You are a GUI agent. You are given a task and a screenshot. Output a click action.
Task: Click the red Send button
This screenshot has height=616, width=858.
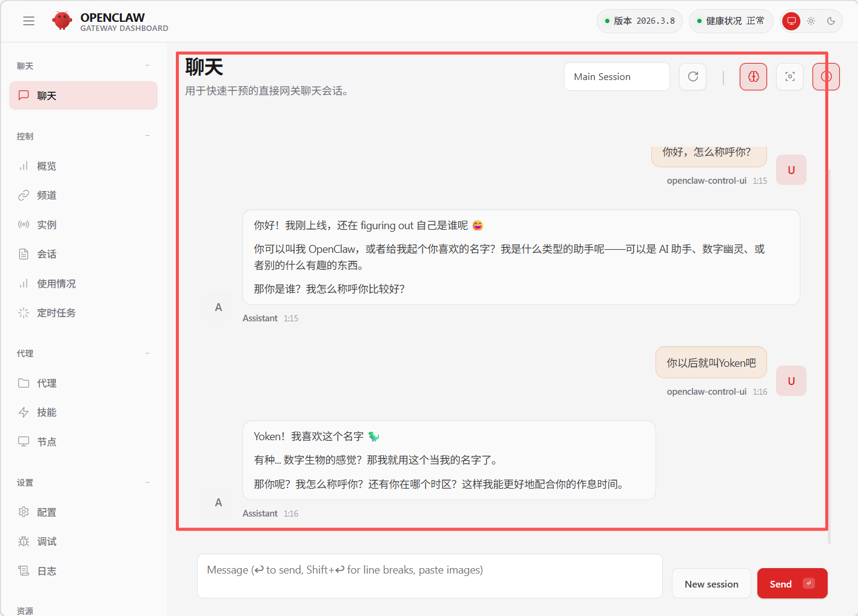791,584
